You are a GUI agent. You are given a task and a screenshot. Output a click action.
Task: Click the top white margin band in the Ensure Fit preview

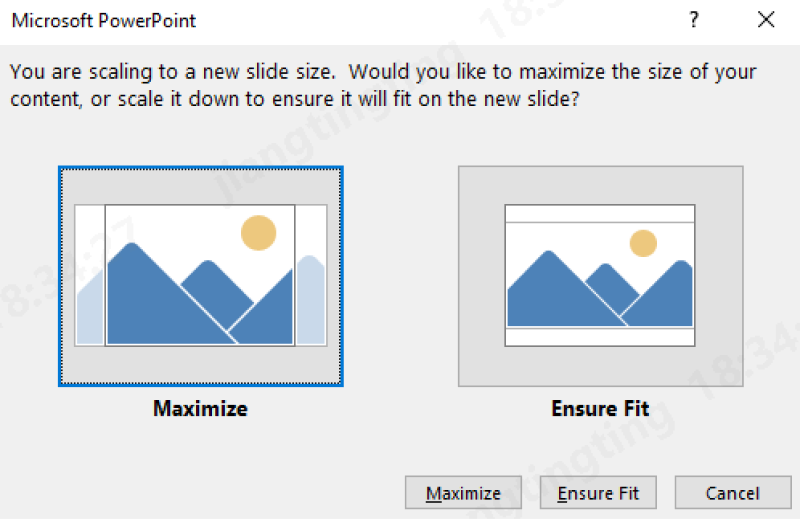tap(600, 214)
